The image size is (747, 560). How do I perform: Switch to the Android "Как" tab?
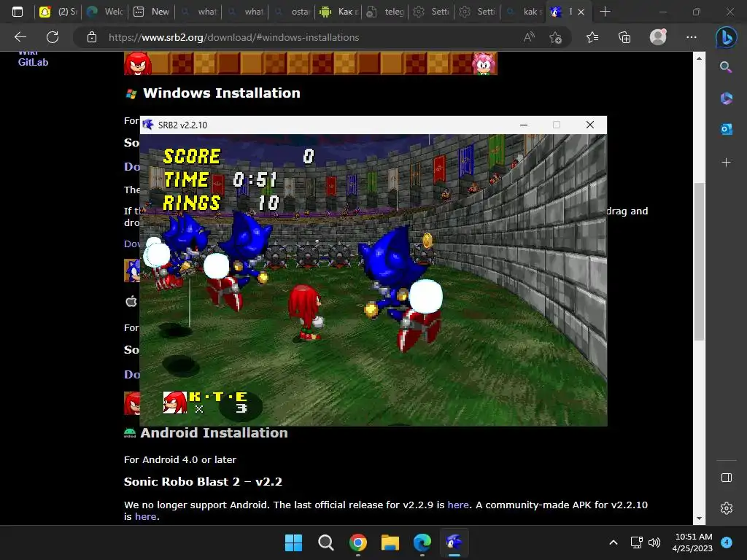pyautogui.click(x=338, y=12)
